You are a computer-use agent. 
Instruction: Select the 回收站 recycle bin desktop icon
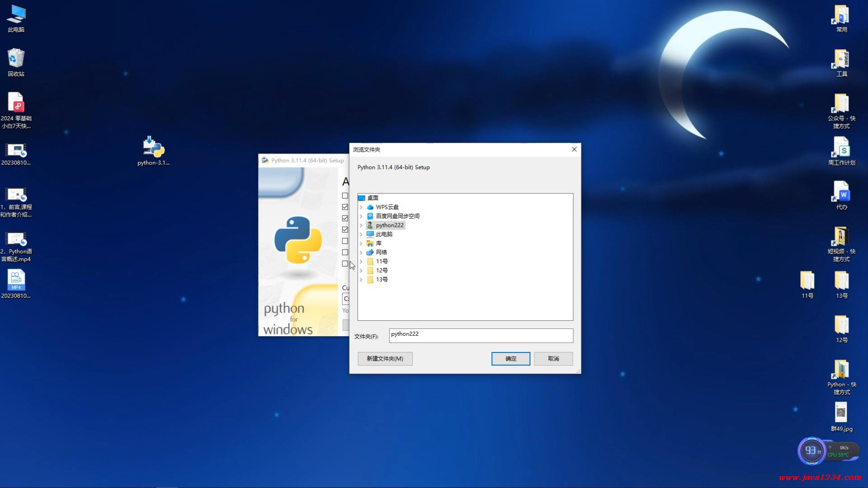[x=16, y=62]
